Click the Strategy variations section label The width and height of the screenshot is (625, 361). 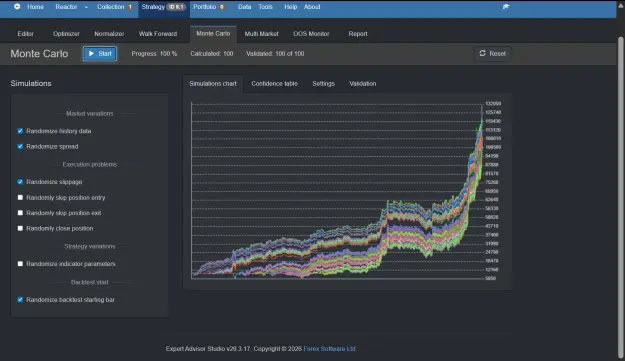[90, 247]
